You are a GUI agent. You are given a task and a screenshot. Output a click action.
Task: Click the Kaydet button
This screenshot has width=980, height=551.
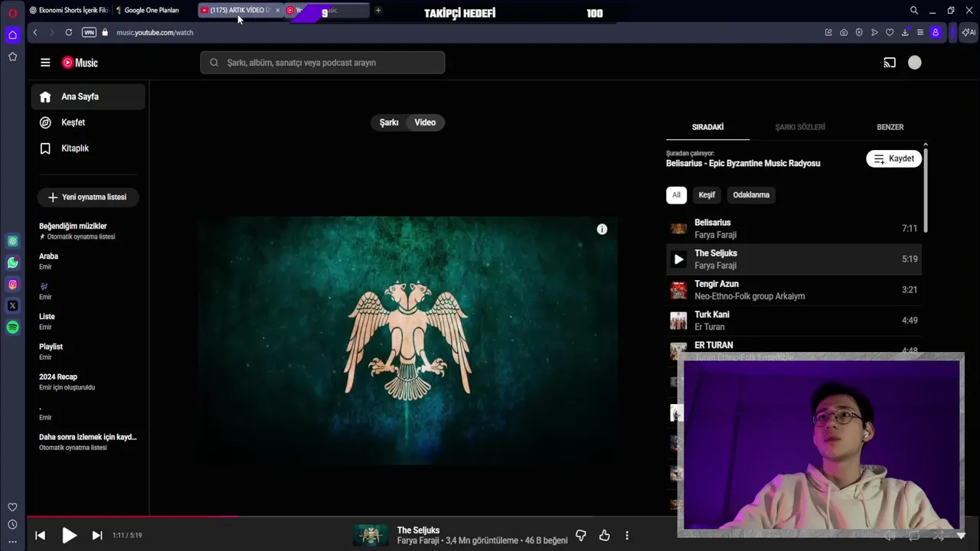pyautogui.click(x=893, y=158)
